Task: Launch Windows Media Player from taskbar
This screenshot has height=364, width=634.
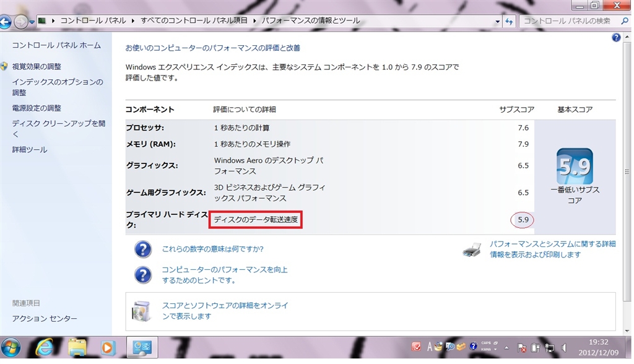Action: tap(108, 348)
